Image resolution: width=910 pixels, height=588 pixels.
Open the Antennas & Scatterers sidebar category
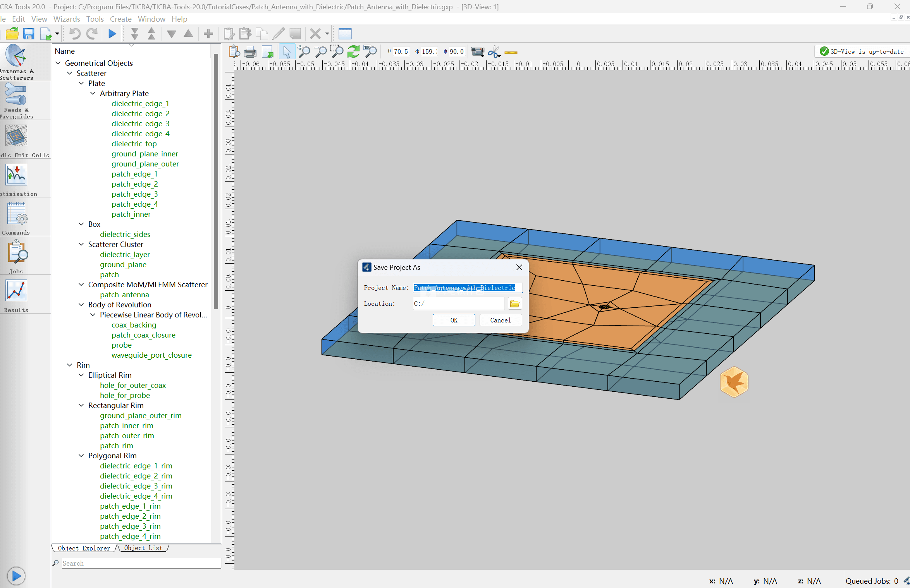tap(17, 62)
